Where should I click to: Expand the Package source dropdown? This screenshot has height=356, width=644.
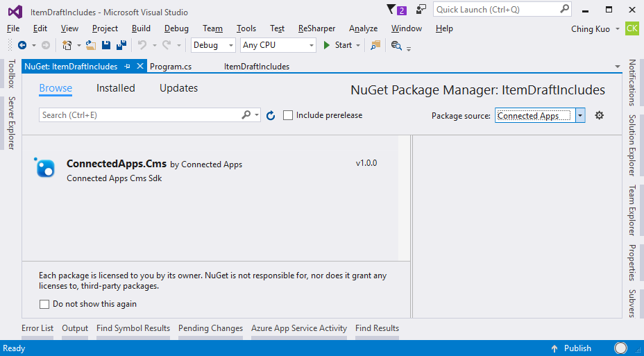click(x=580, y=116)
